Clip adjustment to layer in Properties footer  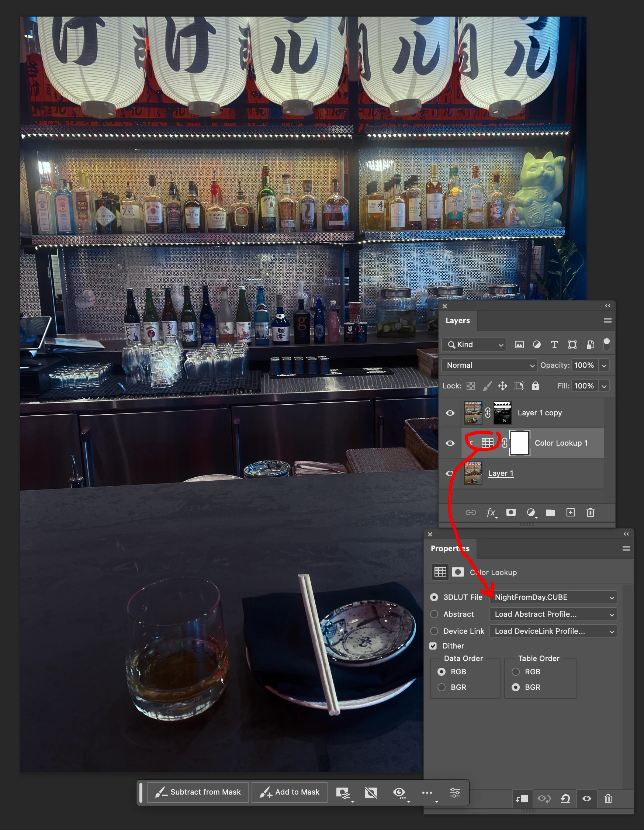[522, 798]
